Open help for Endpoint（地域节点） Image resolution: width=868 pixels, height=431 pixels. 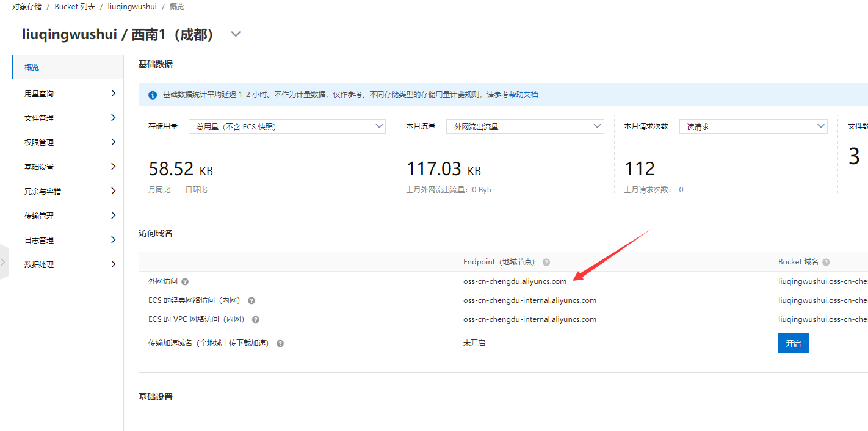(x=546, y=261)
